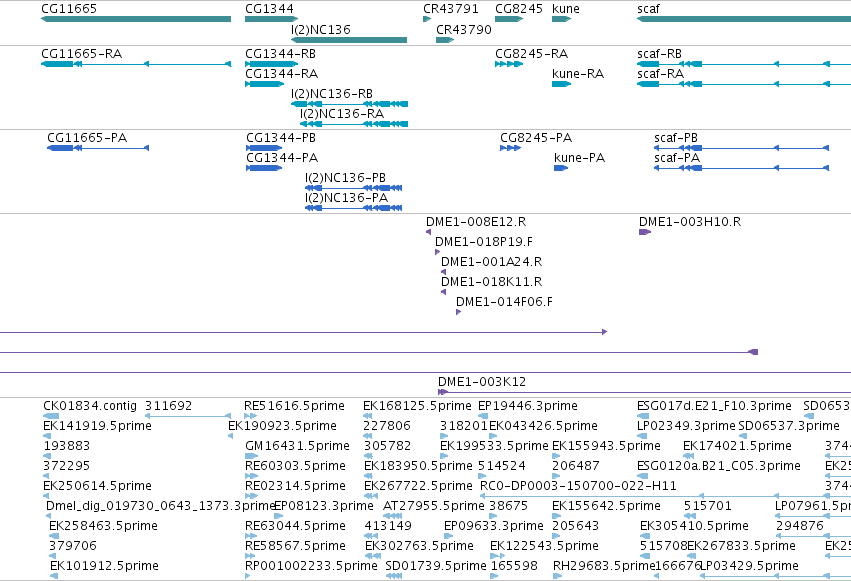851x581 pixels.
Task: Click the CG8245-PA protein label
Action: pos(536,138)
